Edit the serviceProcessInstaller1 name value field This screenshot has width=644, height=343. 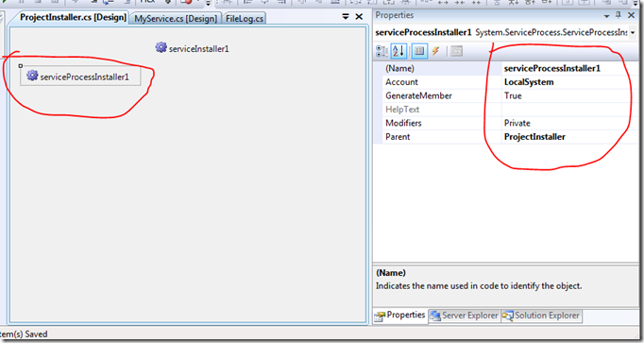click(x=570, y=68)
